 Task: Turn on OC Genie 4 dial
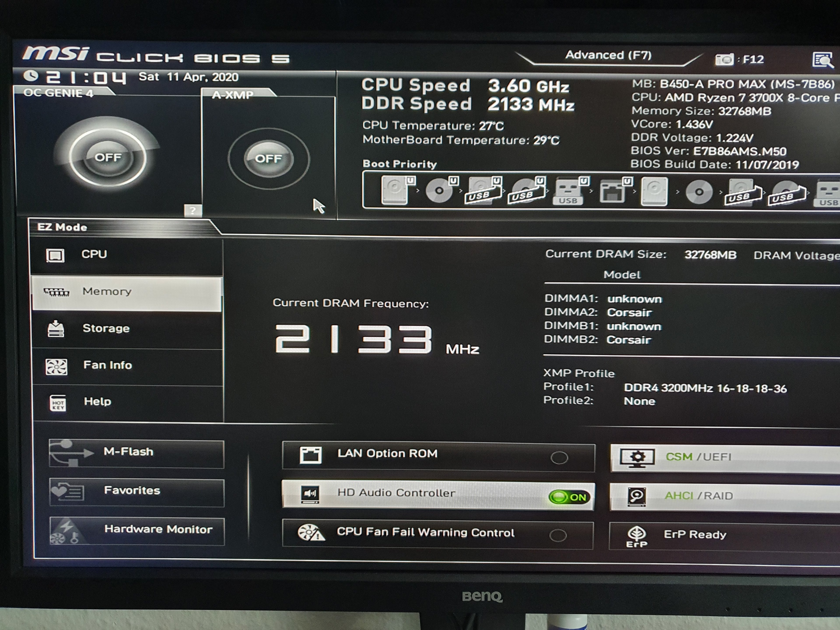coord(108,157)
